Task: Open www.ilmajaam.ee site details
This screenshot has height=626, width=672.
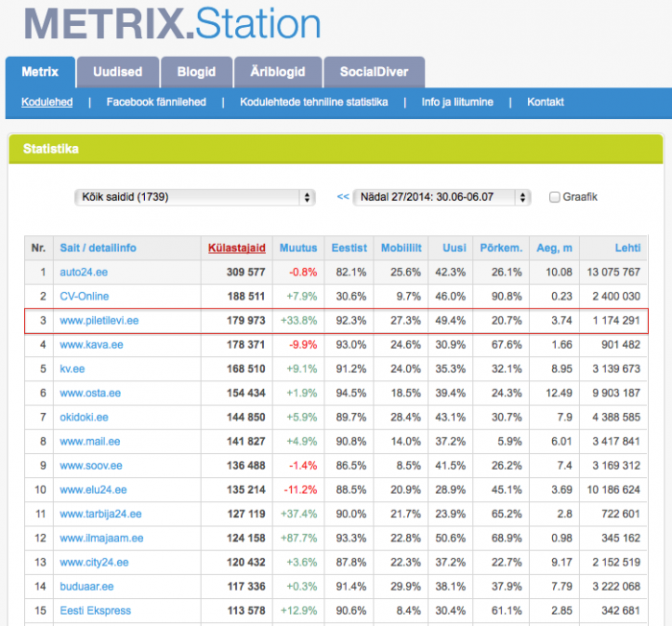Action: tap(102, 538)
